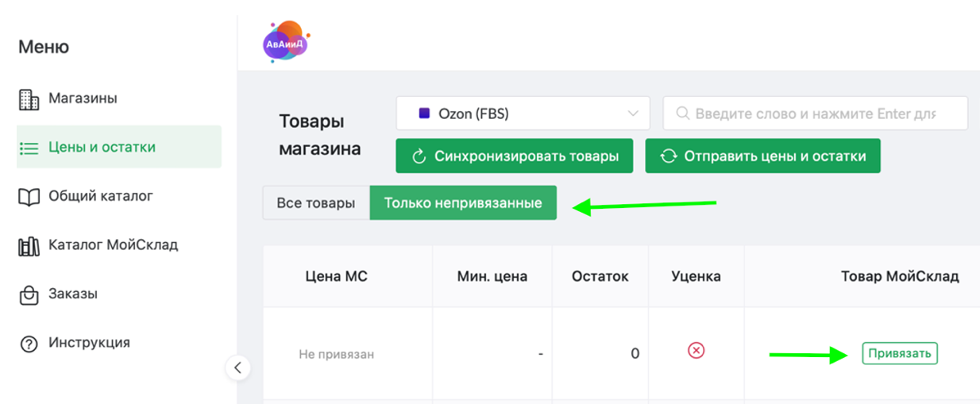Collapse the sidebar with the chevron button
The height and width of the screenshot is (404, 980).
[237, 367]
